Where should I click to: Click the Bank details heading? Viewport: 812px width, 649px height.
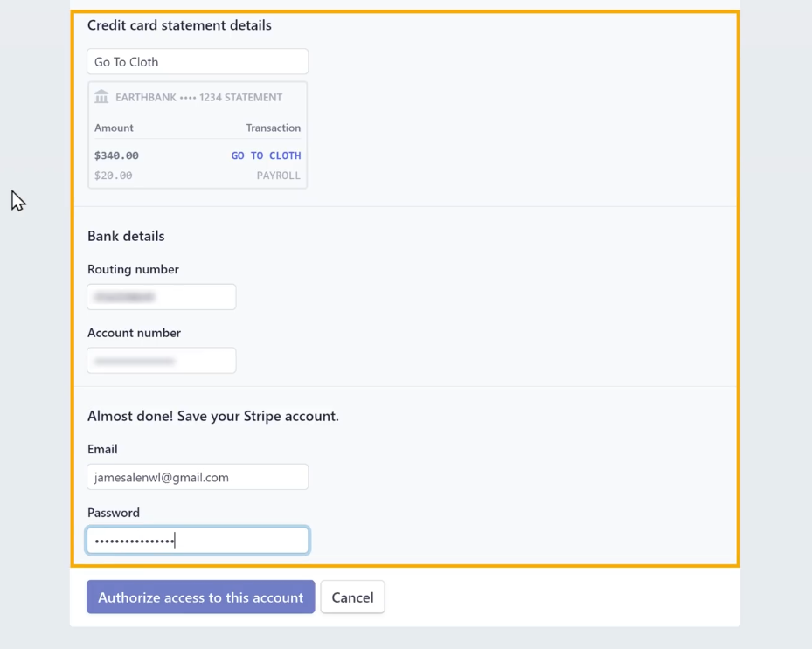pyautogui.click(x=126, y=236)
